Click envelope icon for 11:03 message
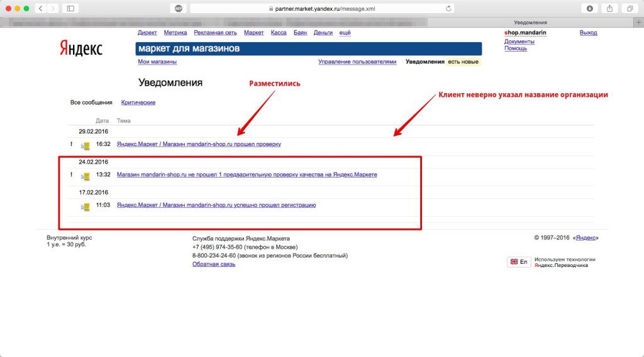 (86, 206)
